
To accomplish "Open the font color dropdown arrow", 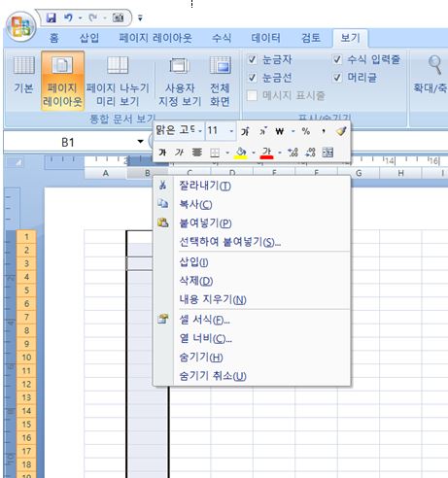I will pyautogui.click(x=280, y=153).
